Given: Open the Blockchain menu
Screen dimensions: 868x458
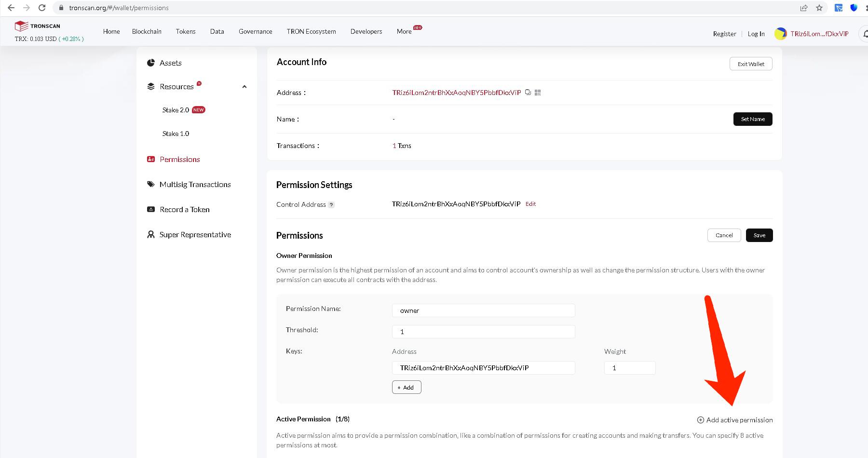Looking at the screenshot, I should pos(147,31).
